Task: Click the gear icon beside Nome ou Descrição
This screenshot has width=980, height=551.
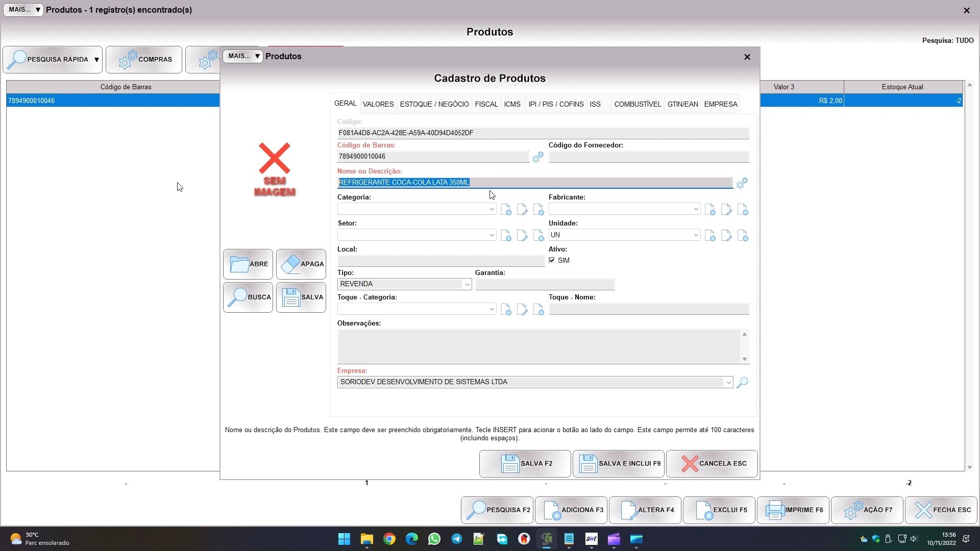Action: 742,183
